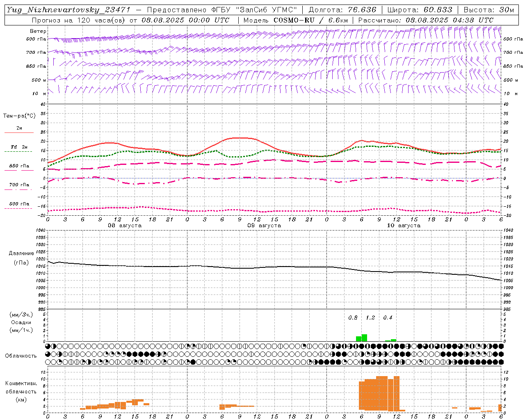
Task: Click the large orange convective cloud block
Action: 379,394
